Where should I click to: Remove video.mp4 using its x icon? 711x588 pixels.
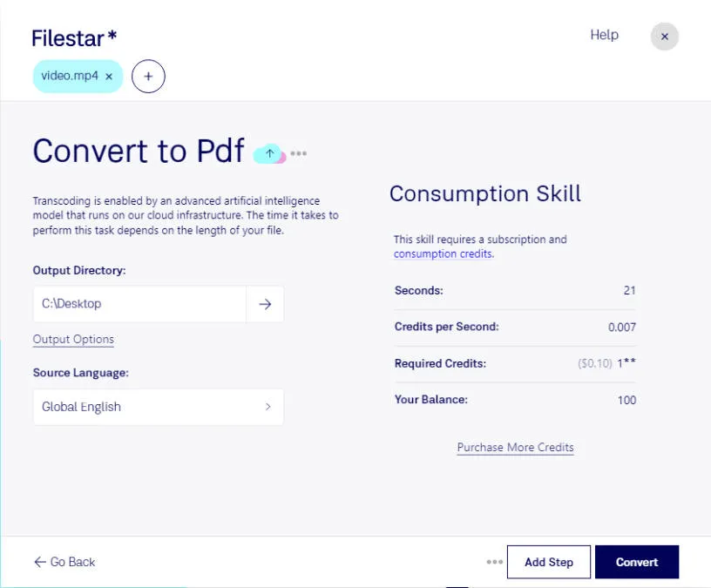(x=109, y=77)
